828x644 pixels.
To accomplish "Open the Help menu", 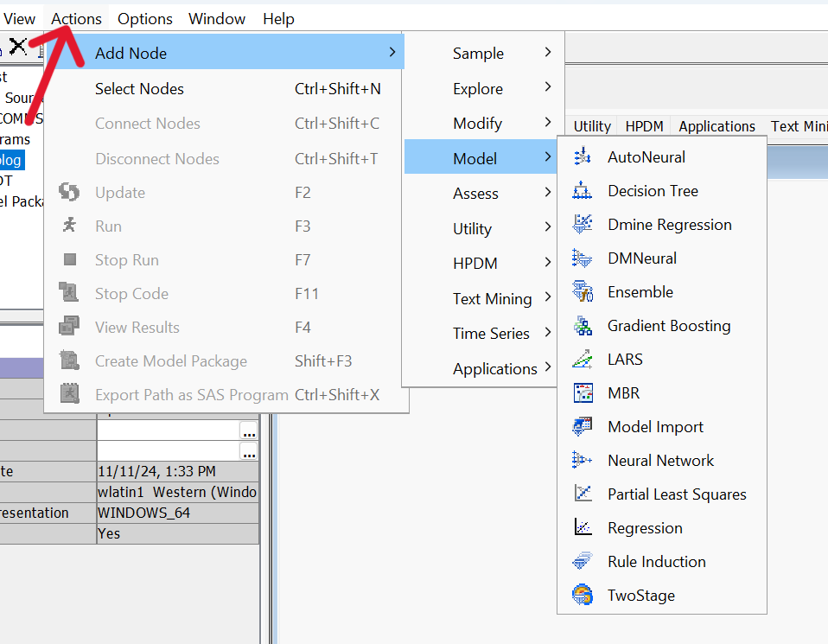I will pyautogui.click(x=278, y=19).
